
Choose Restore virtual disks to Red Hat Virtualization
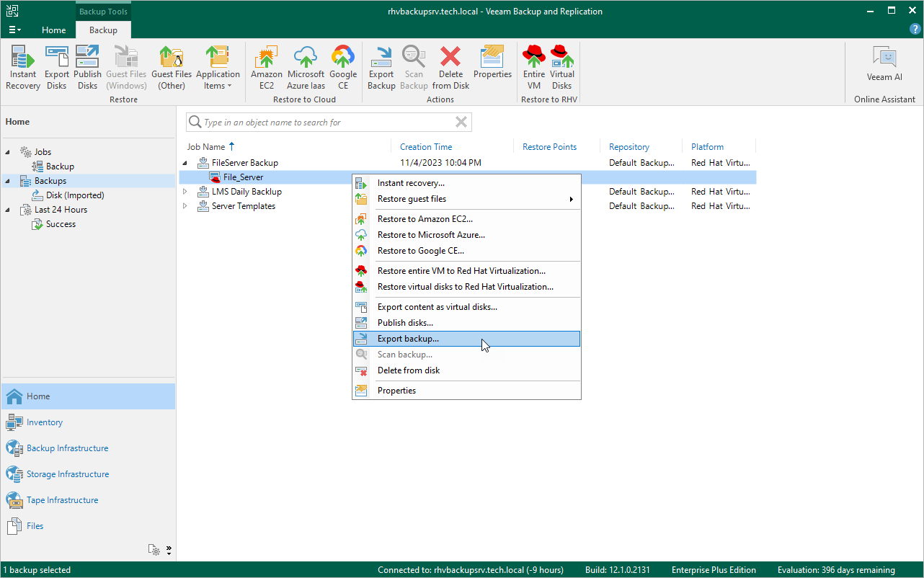pyautogui.click(x=466, y=287)
